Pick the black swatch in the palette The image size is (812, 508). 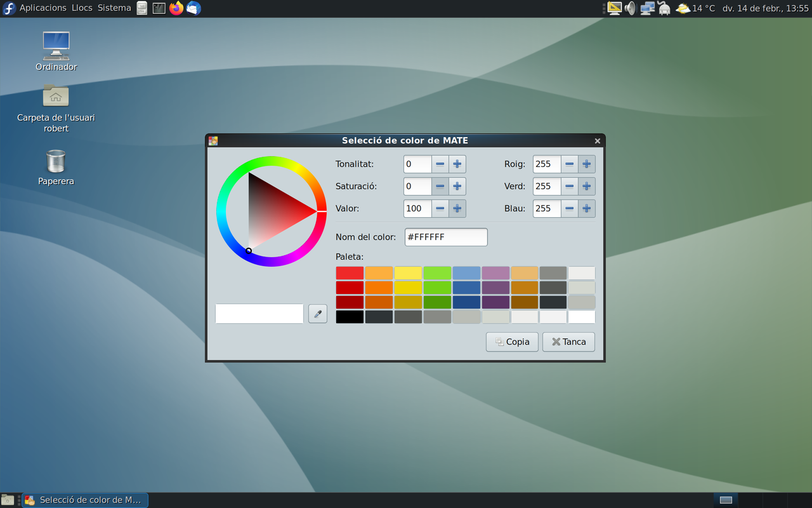click(x=350, y=317)
